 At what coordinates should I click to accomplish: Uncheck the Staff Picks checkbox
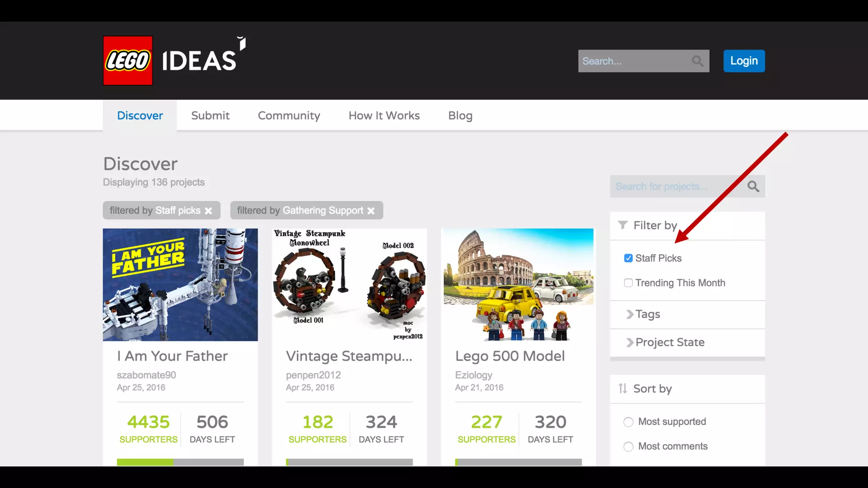pyautogui.click(x=628, y=258)
